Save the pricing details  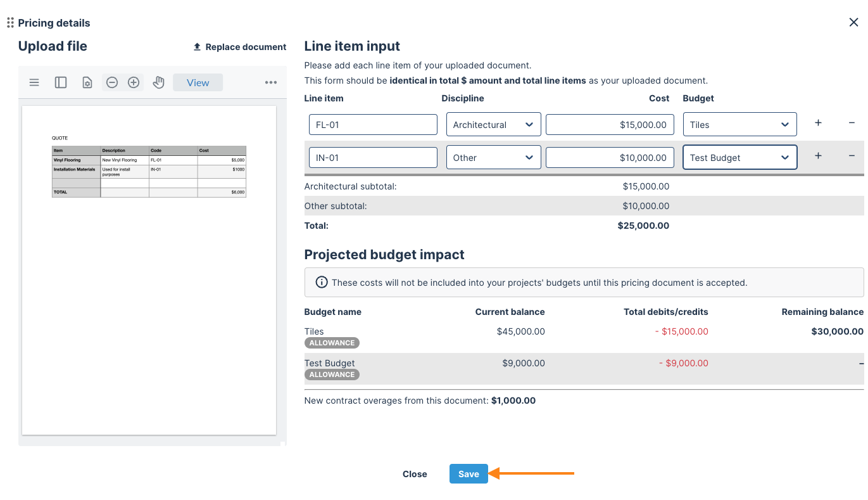469,473
